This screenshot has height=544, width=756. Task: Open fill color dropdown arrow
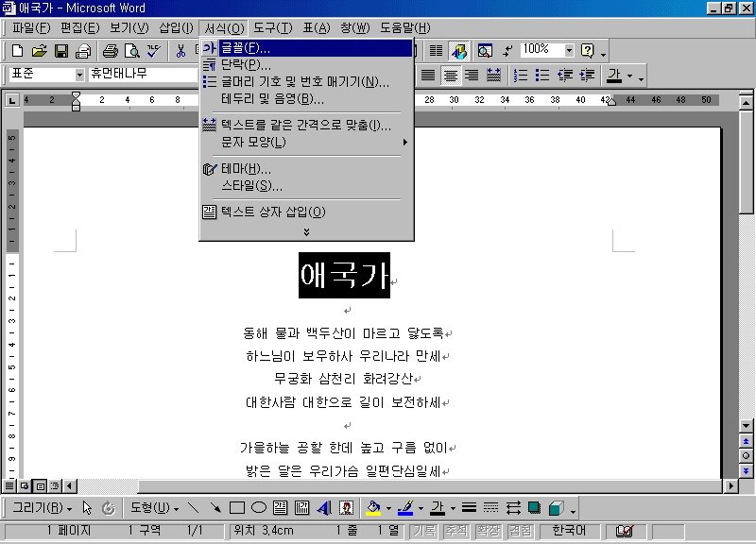pos(388,508)
